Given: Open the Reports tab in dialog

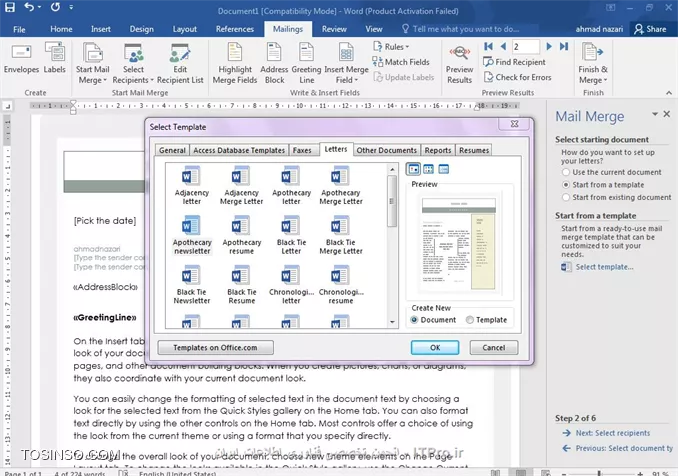Looking at the screenshot, I should 438,150.
